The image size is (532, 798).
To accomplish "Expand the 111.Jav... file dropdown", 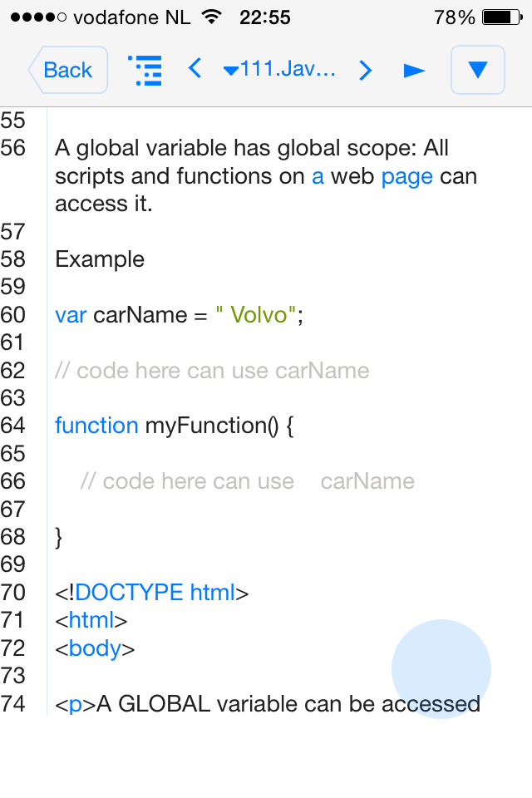I will 279,69.
